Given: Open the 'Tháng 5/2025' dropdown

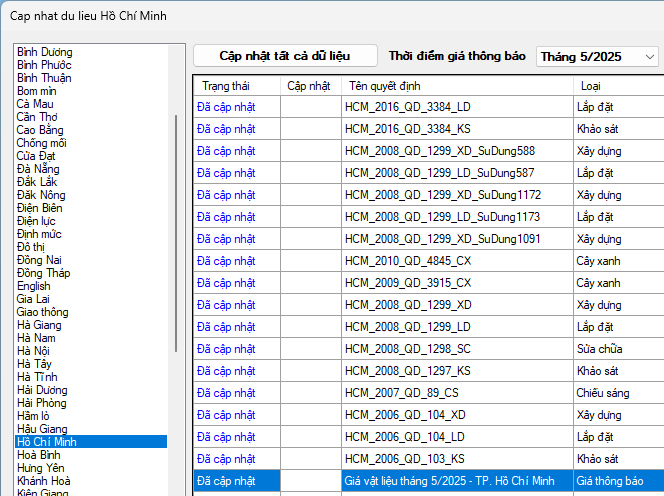Looking at the screenshot, I should click(597, 57).
